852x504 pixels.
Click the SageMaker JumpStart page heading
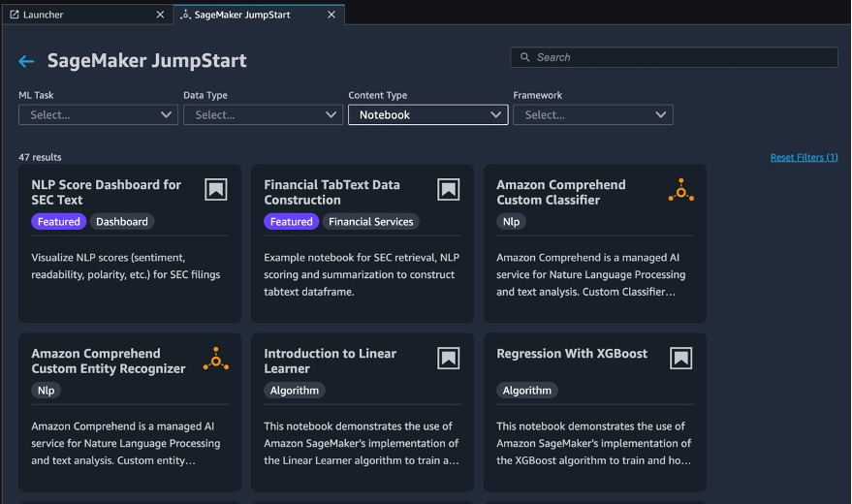click(x=146, y=61)
